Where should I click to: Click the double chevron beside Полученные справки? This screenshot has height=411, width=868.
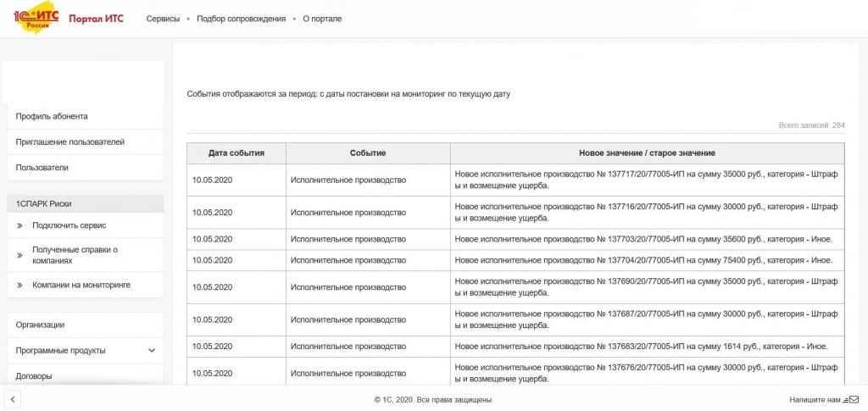(x=19, y=255)
